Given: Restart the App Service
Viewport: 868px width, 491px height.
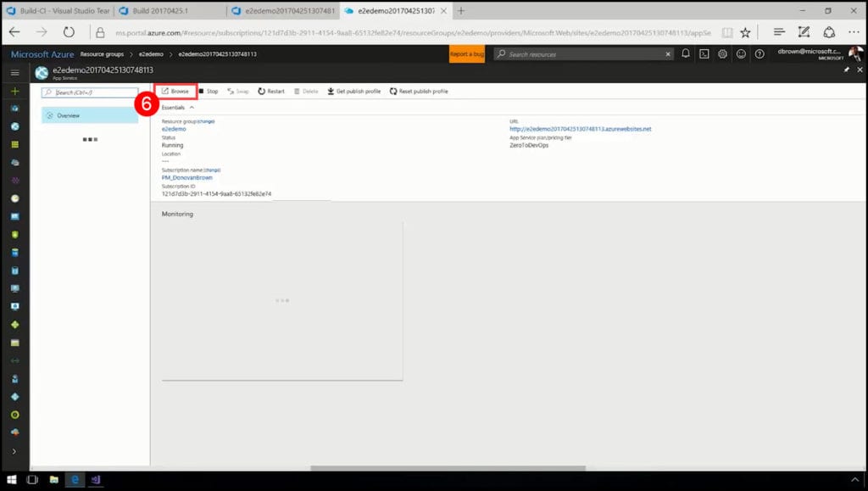Looking at the screenshot, I should 271,92.
